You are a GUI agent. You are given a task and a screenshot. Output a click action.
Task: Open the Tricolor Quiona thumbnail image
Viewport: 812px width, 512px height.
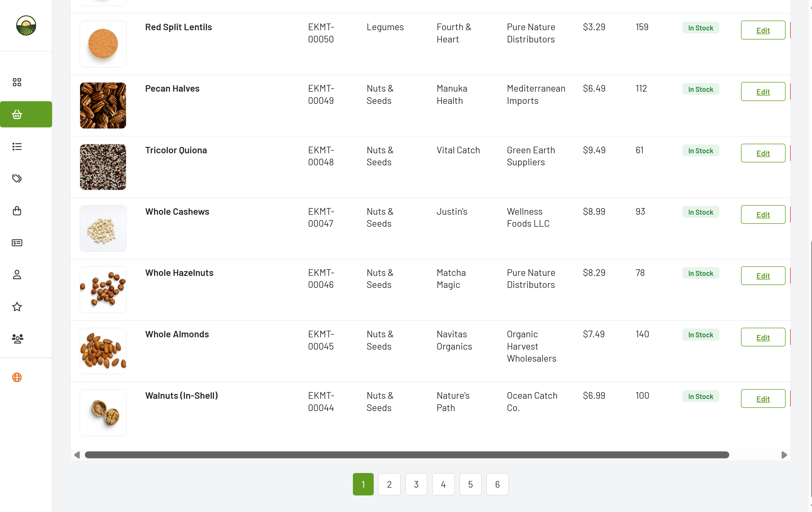[103, 167]
